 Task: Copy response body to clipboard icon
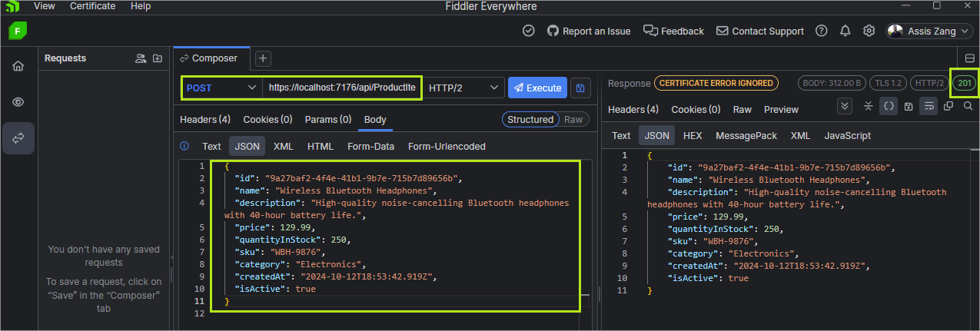click(948, 106)
